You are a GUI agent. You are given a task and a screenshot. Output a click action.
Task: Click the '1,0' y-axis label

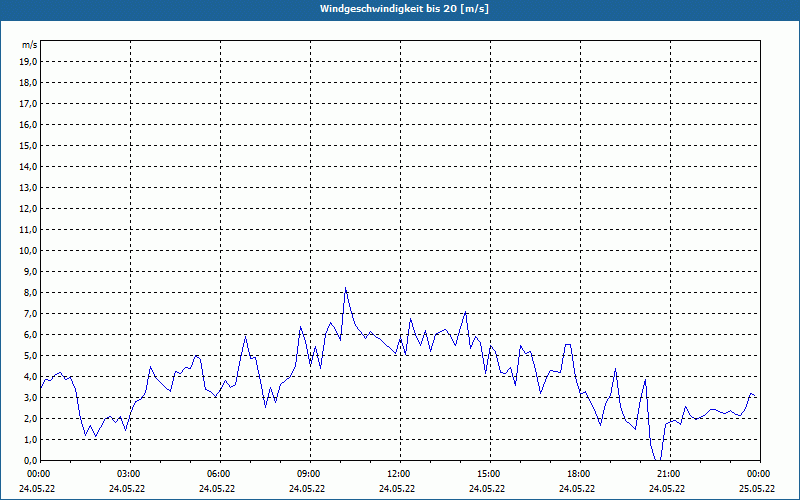click(30, 439)
